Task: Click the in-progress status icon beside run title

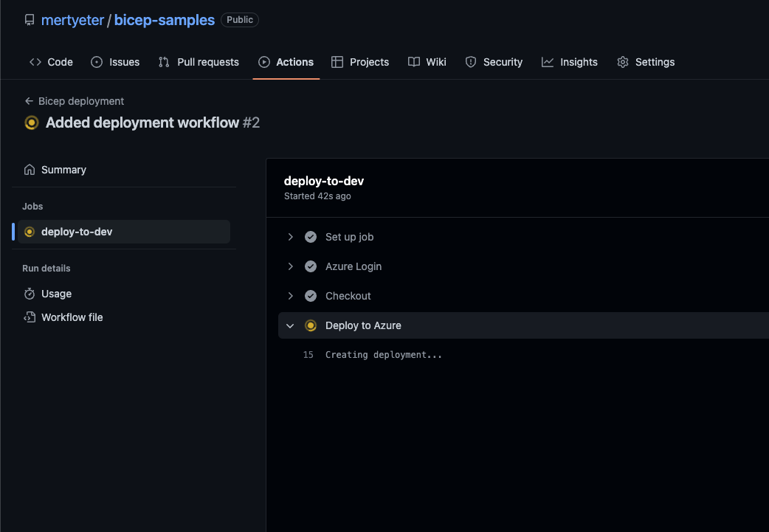Action: 32,122
